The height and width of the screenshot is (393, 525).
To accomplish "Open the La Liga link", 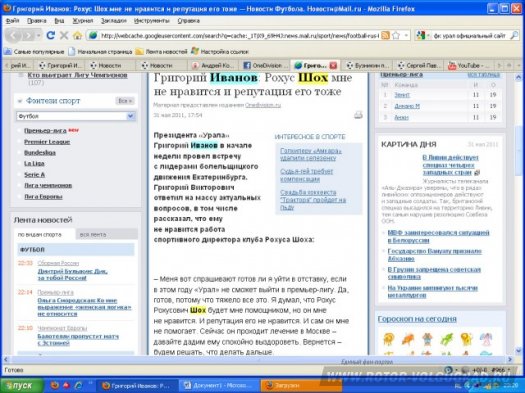I will point(34,164).
